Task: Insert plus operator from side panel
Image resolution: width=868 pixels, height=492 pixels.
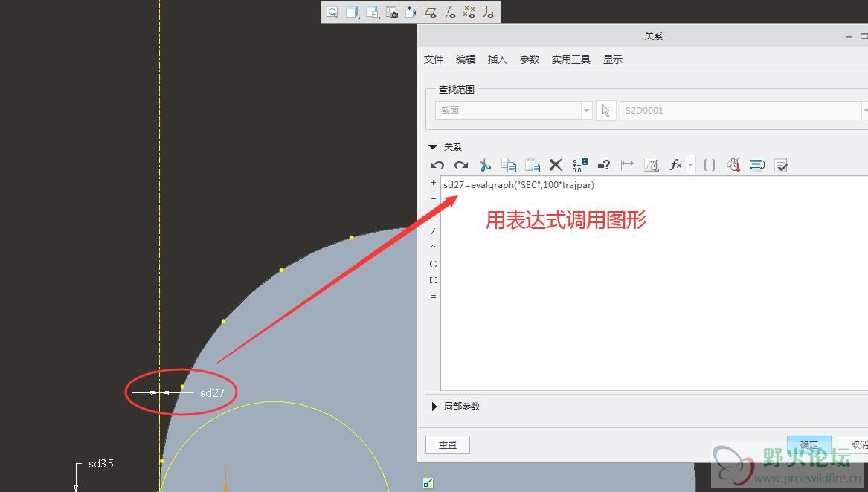Action: tap(433, 183)
